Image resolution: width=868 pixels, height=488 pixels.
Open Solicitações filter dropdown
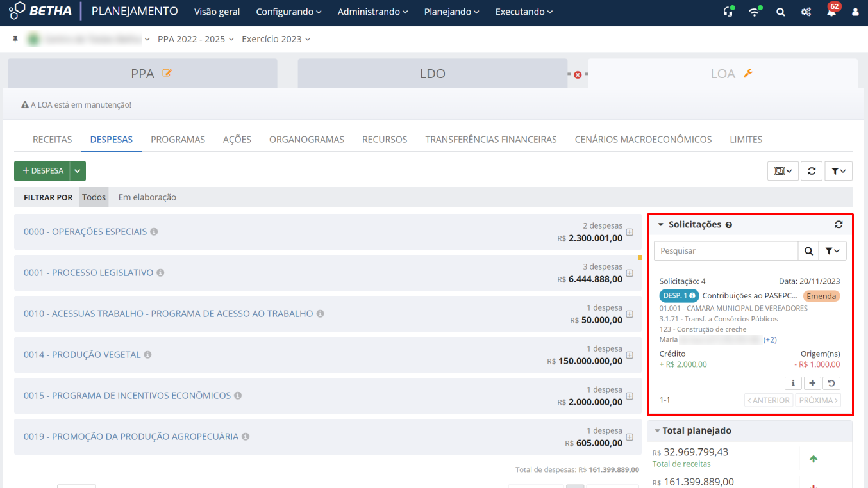click(x=833, y=251)
